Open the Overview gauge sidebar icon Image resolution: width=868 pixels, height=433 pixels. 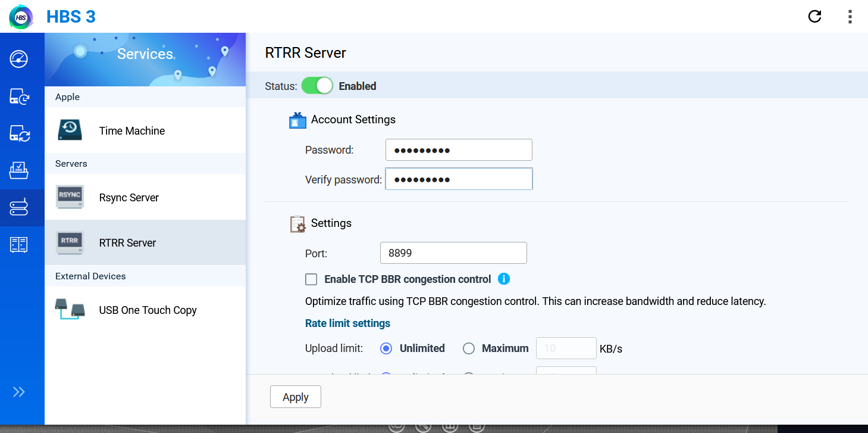(x=19, y=59)
